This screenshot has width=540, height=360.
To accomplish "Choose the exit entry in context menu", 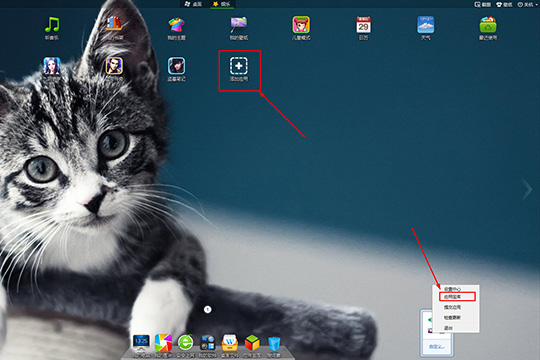I will pyautogui.click(x=448, y=328).
